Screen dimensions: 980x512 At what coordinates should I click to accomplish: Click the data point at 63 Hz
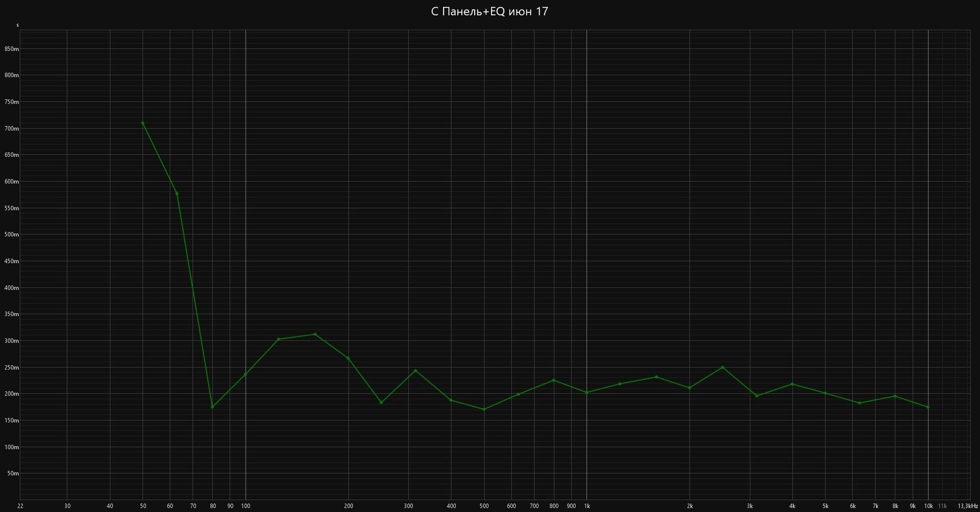(x=177, y=194)
